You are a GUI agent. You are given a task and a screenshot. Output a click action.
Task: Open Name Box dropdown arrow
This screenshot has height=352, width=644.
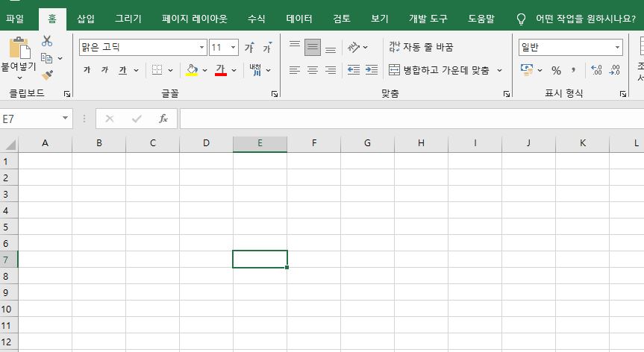[x=65, y=118]
